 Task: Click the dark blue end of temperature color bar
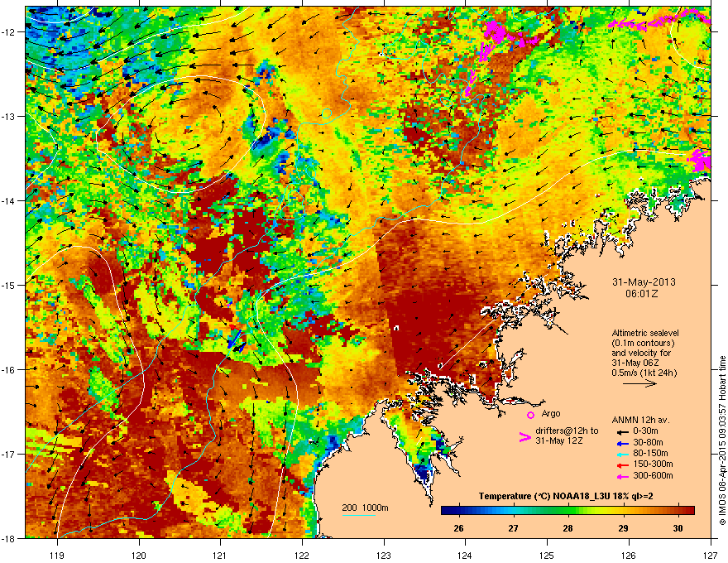coord(446,510)
